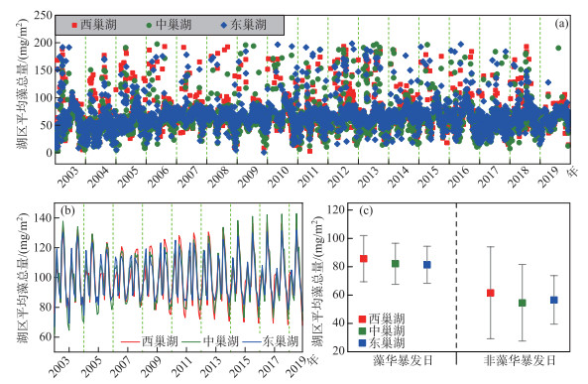Screen dimensions: 588x384
Task: Click the red 西巢湖 legend square in panel (c)
Action: (362, 320)
